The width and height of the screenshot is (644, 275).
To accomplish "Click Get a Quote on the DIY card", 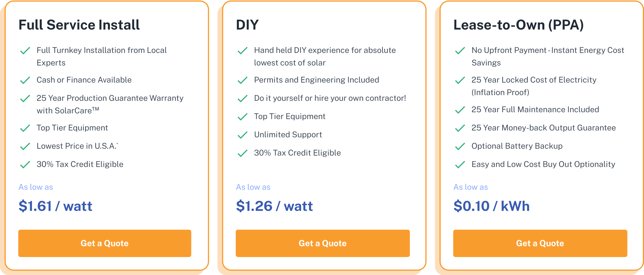I will point(323,243).
